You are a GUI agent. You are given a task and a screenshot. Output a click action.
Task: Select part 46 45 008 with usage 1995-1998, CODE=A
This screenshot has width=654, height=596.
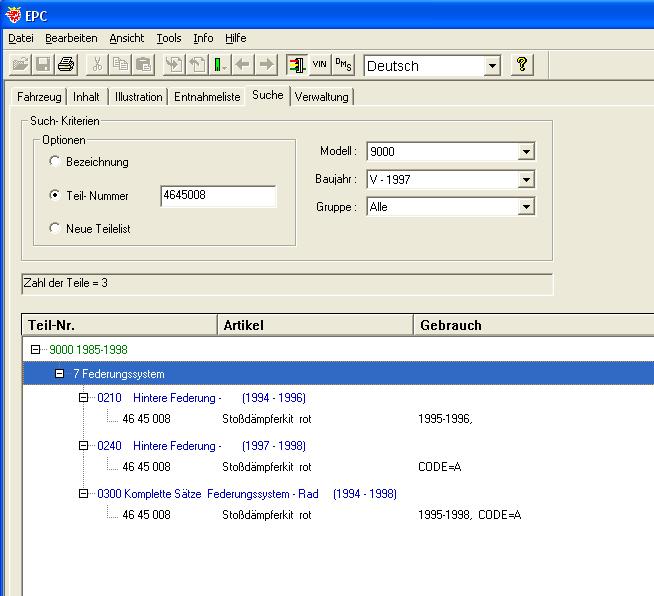point(146,515)
